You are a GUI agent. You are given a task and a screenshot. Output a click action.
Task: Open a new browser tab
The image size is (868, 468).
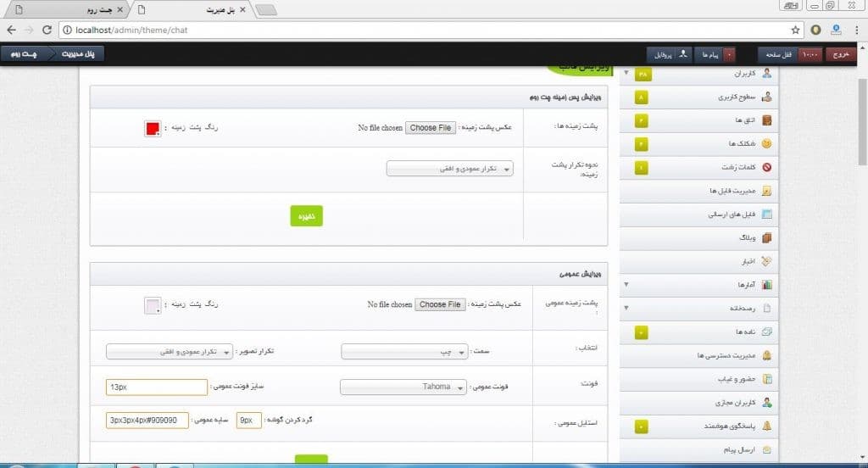tap(266, 10)
